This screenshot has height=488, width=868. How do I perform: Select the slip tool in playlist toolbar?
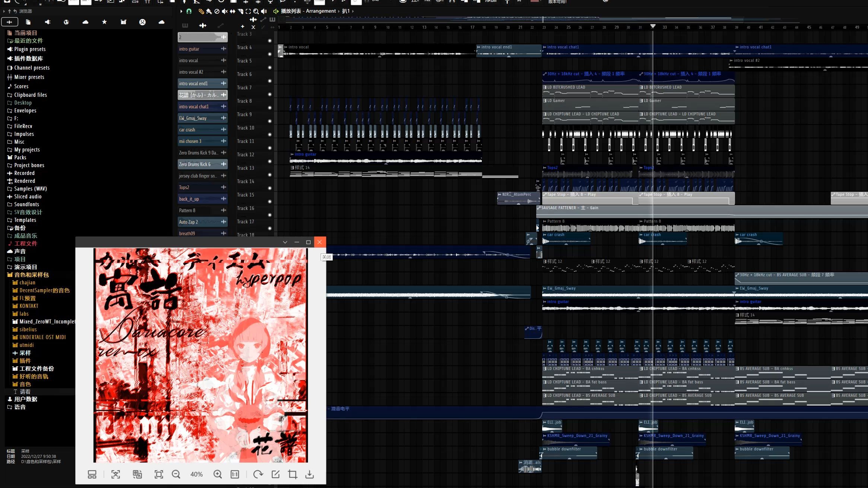[232, 11]
